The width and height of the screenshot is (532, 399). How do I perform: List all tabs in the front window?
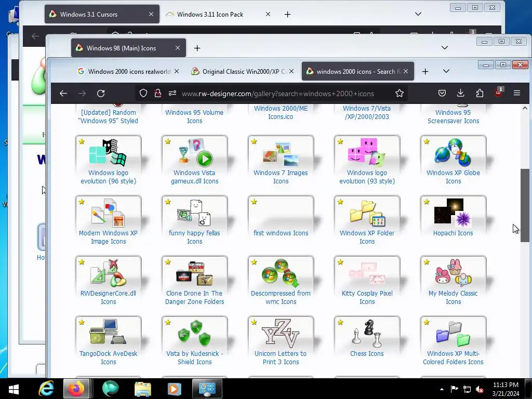(446, 71)
